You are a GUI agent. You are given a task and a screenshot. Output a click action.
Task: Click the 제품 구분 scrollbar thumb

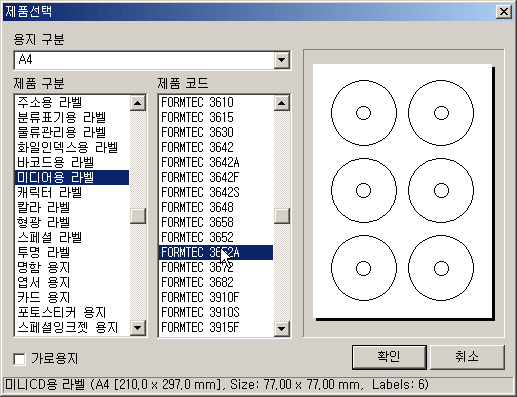pyautogui.click(x=138, y=216)
